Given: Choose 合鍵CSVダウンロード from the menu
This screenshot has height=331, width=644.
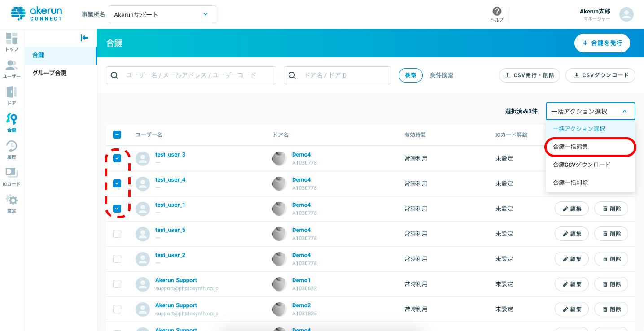Looking at the screenshot, I should (x=591, y=165).
